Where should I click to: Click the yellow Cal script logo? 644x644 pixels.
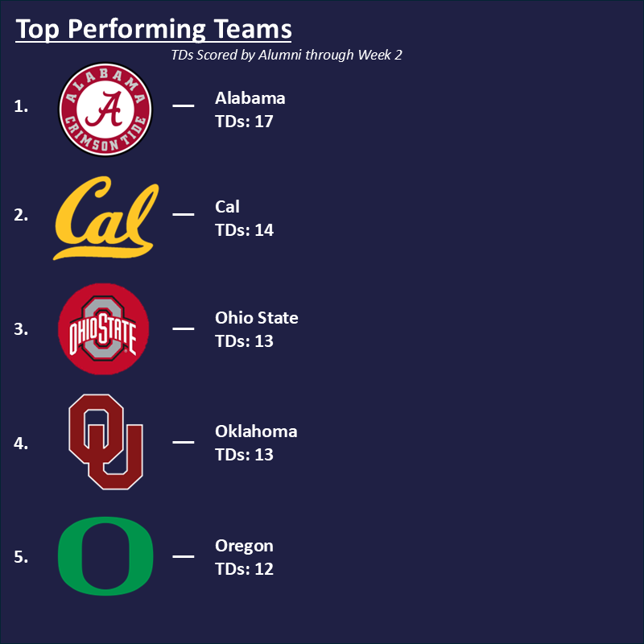tap(105, 220)
